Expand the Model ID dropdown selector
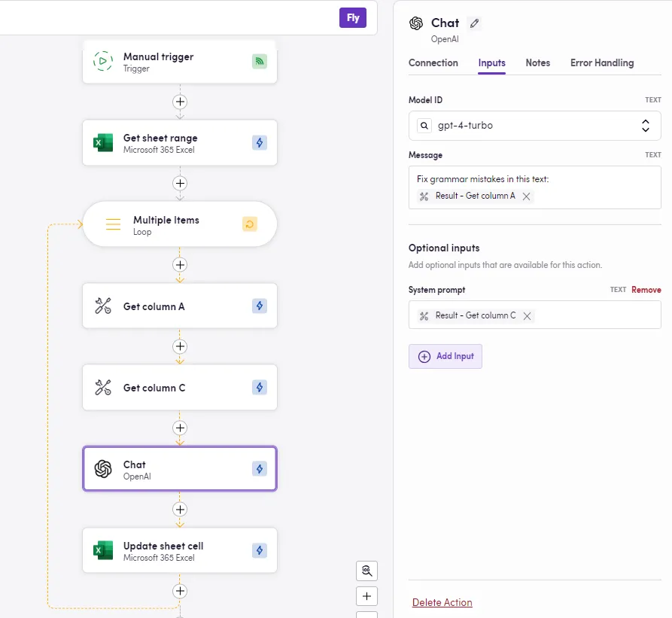This screenshot has height=618, width=672. pyautogui.click(x=645, y=126)
